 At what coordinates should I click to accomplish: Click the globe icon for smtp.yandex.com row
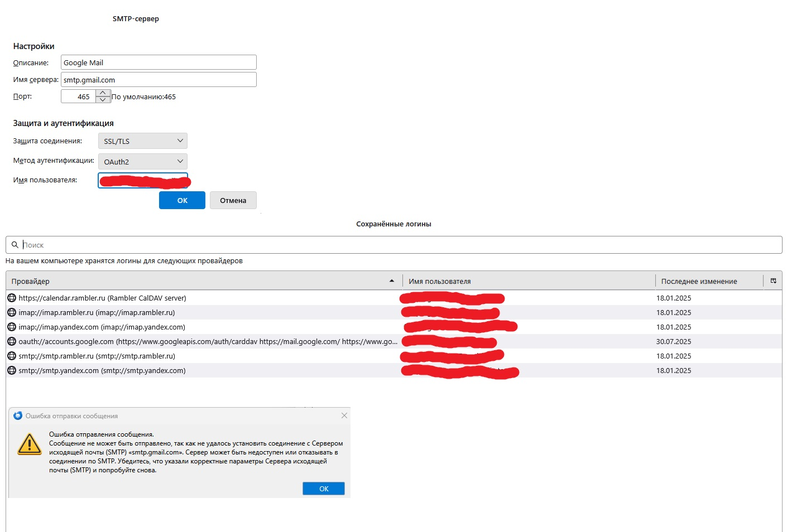pyautogui.click(x=12, y=370)
